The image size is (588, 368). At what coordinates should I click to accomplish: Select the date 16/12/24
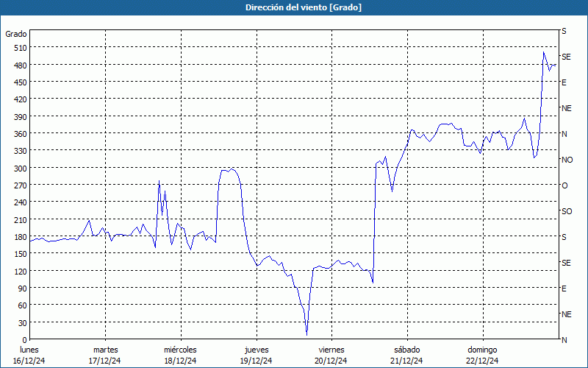coord(29,361)
